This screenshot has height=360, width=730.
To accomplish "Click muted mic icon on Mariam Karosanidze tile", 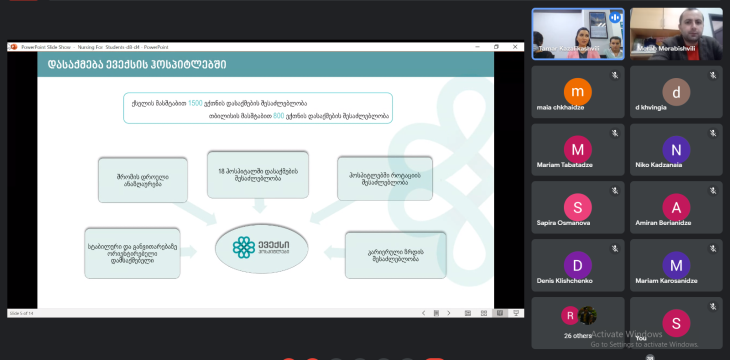I will coord(713,249).
